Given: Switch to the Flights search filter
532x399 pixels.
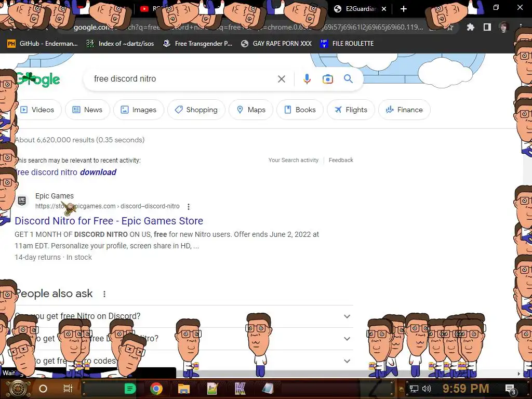Looking at the screenshot, I should click(x=351, y=110).
